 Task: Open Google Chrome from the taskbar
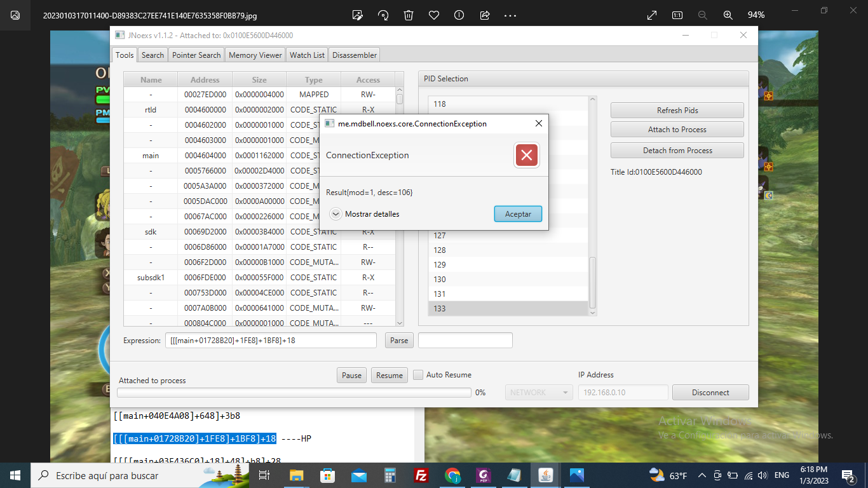[452, 475]
